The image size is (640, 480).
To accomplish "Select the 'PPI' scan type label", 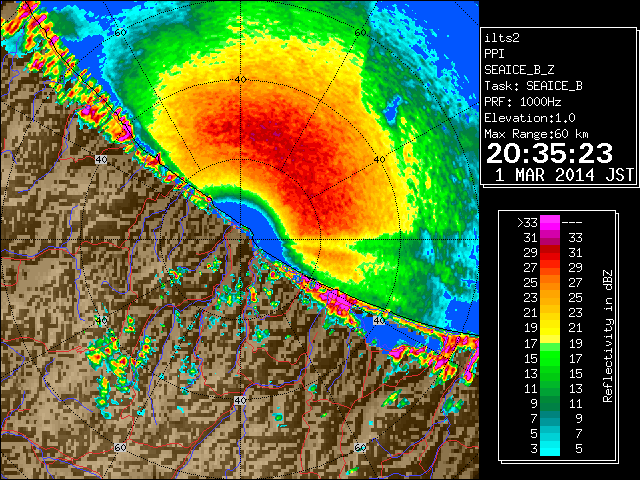I will click(494, 54).
